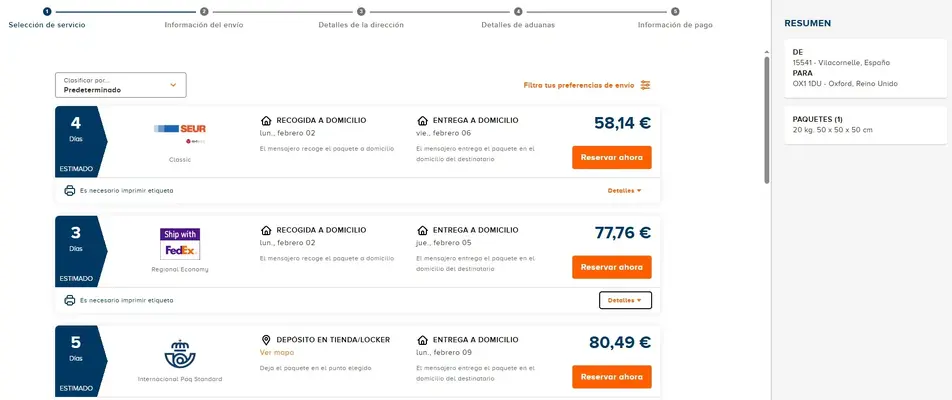
Task: Reserve the 58,14 € SEUR shipment
Action: [x=612, y=157]
